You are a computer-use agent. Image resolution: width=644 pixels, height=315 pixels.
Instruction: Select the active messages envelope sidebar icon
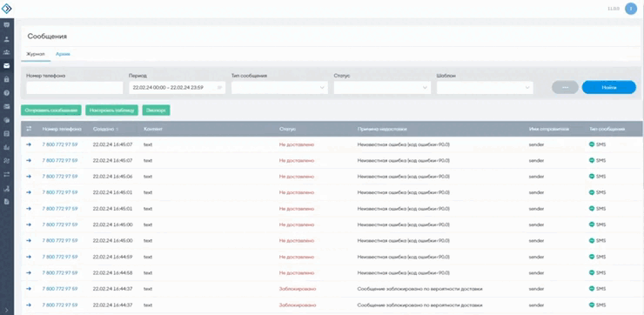pyautogui.click(x=7, y=66)
